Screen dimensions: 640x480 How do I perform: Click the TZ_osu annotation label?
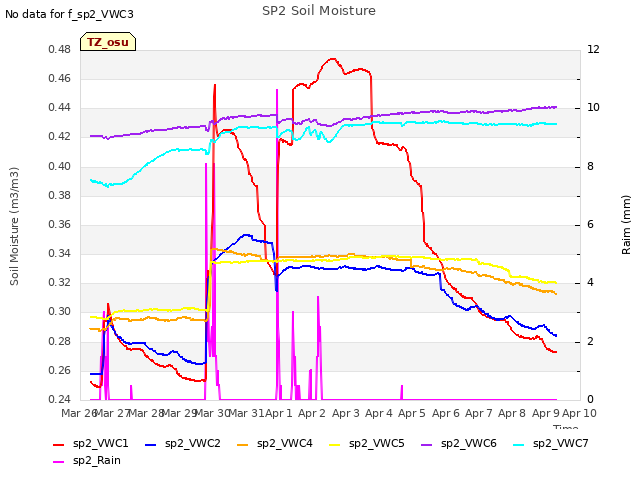click(108, 42)
